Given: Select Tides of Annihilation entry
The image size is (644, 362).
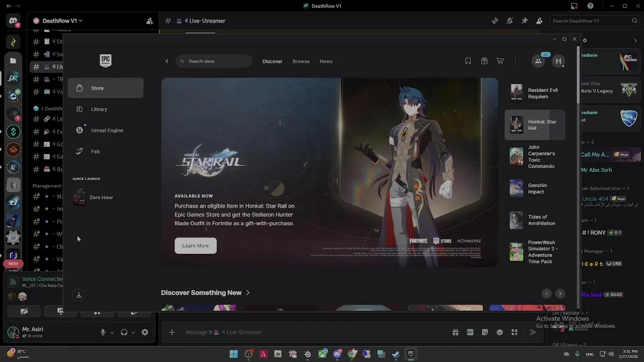Looking at the screenshot, I should (535, 220).
